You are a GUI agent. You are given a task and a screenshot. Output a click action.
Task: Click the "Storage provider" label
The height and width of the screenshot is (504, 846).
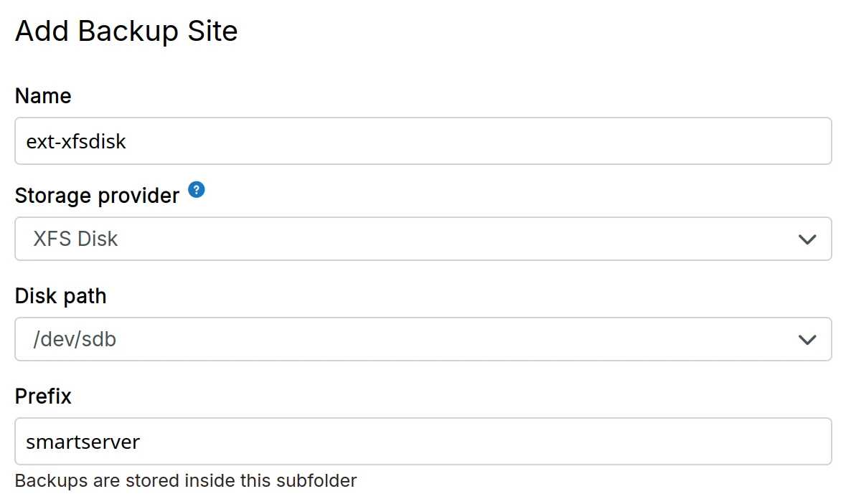[x=97, y=196]
